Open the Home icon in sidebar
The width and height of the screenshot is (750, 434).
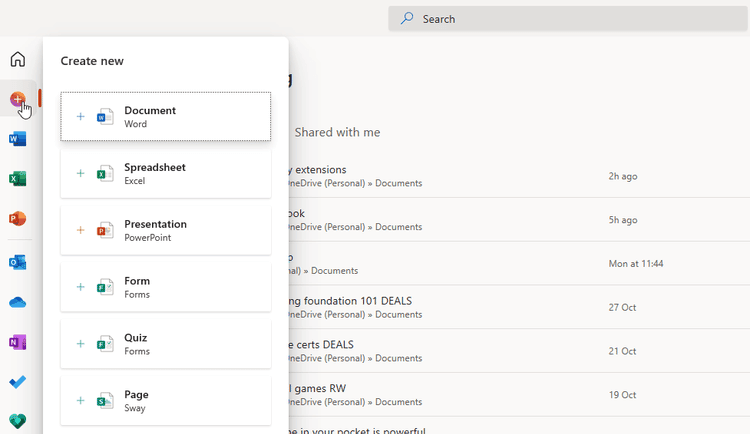click(17, 59)
